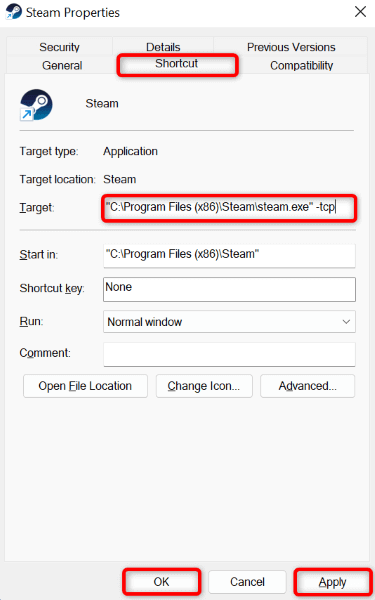Click the Change Icon button
375x600 pixels.
(204, 386)
